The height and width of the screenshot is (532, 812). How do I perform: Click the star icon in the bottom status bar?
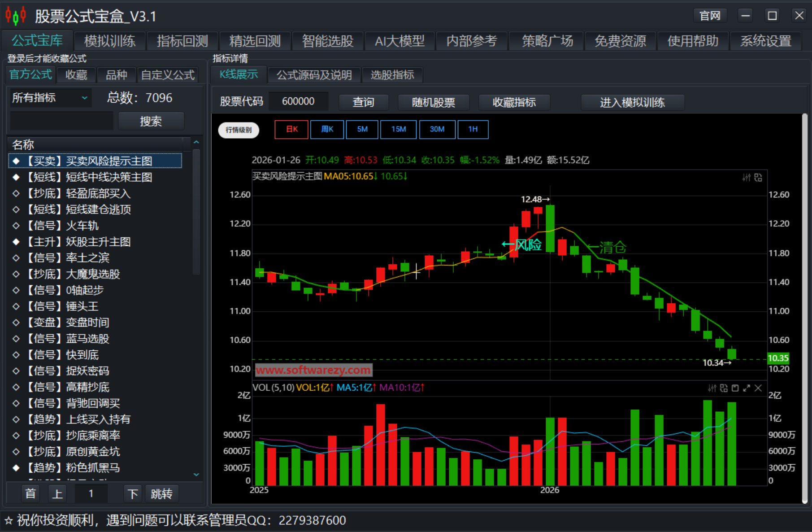click(9, 519)
